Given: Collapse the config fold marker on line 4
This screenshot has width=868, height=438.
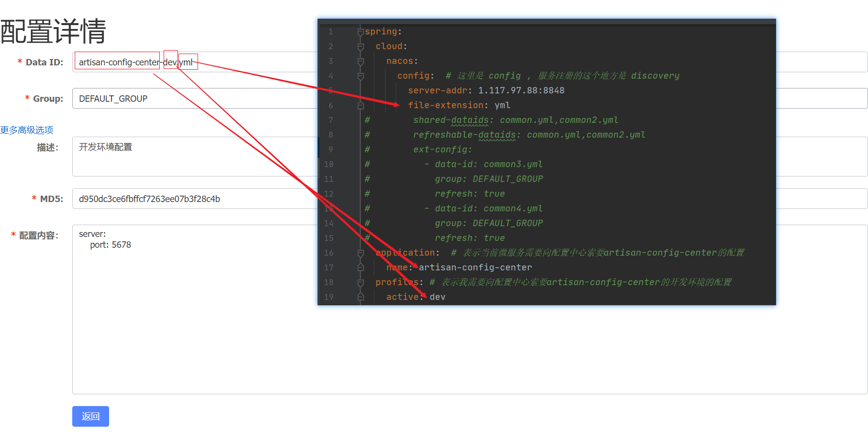Looking at the screenshot, I should click(x=360, y=76).
